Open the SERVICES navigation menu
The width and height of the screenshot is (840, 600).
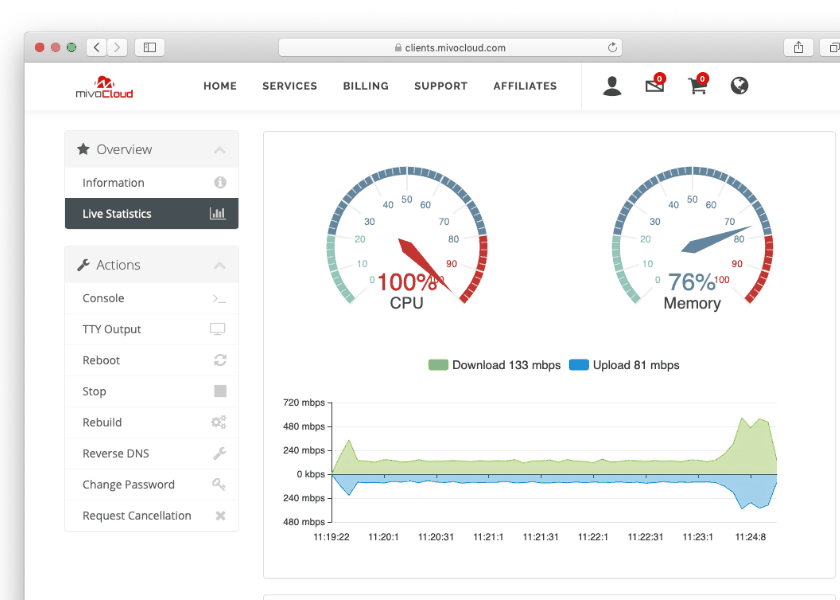pos(290,86)
